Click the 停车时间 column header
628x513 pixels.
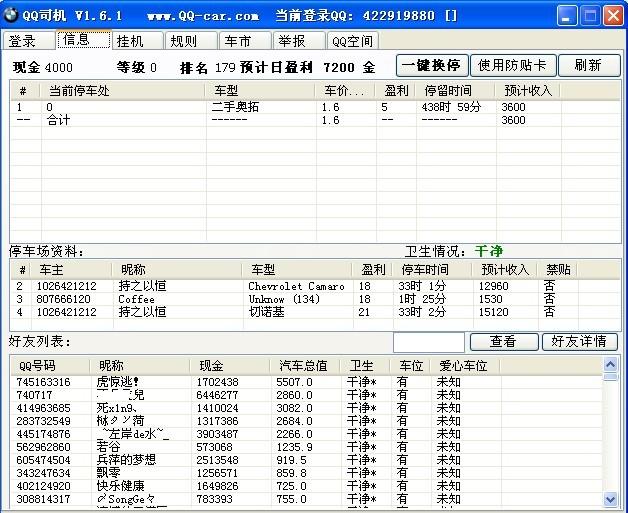click(433, 270)
